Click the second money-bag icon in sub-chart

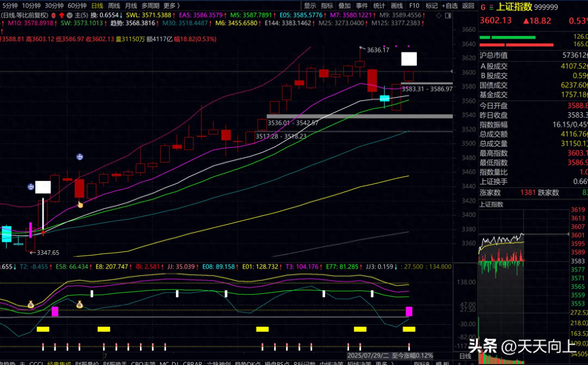[79, 305]
